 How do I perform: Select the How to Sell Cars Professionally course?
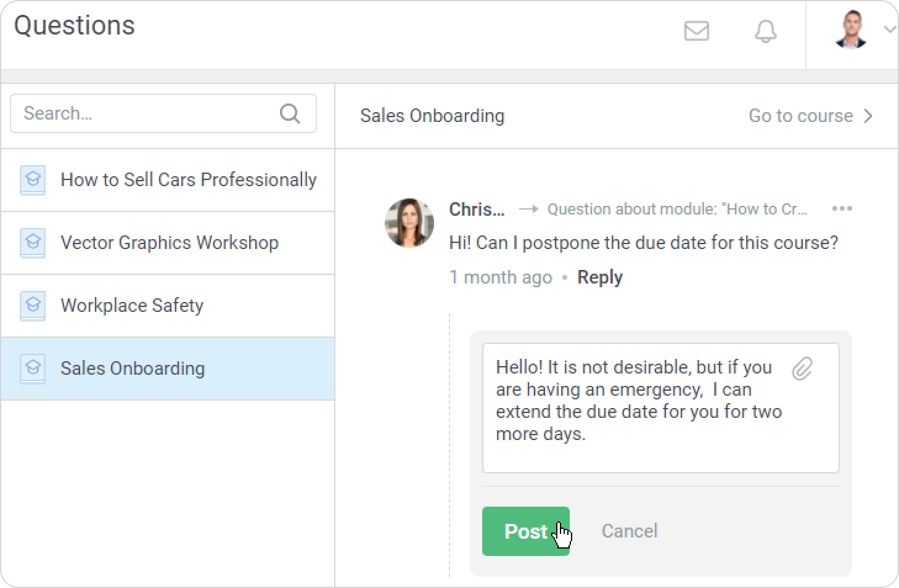pos(168,180)
